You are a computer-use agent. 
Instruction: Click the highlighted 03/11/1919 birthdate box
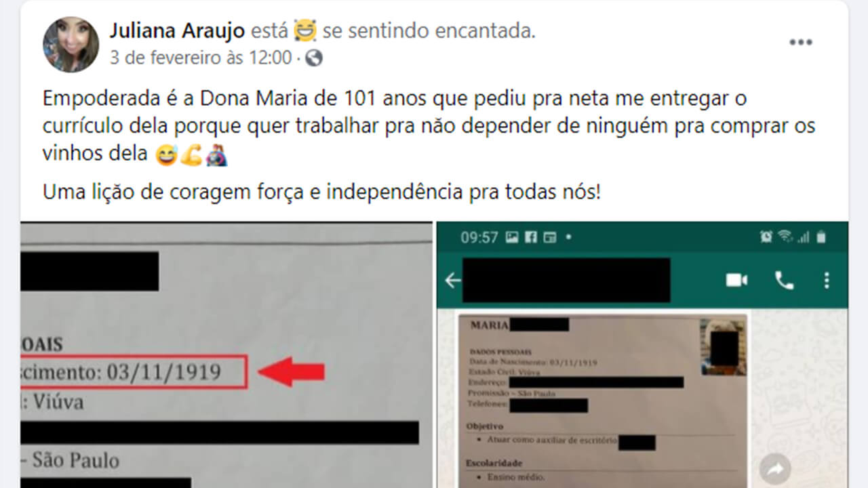pos(134,371)
